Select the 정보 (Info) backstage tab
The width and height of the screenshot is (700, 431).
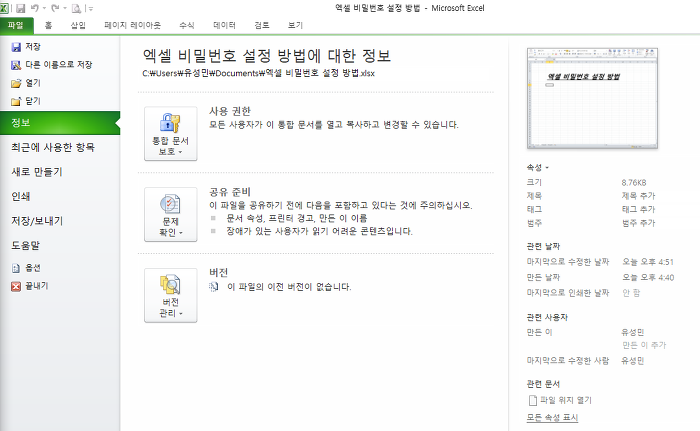pos(60,123)
